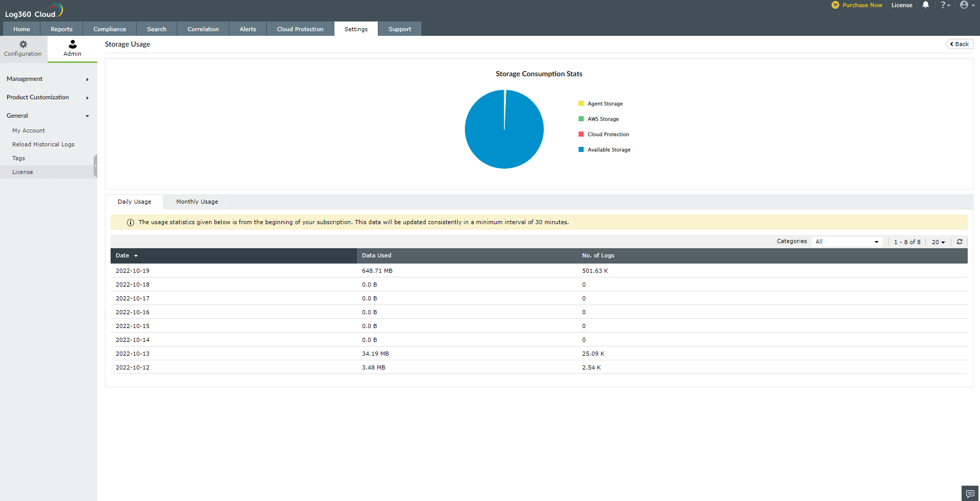Click the help question mark icon
The image size is (980, 501).
point(943,5)
